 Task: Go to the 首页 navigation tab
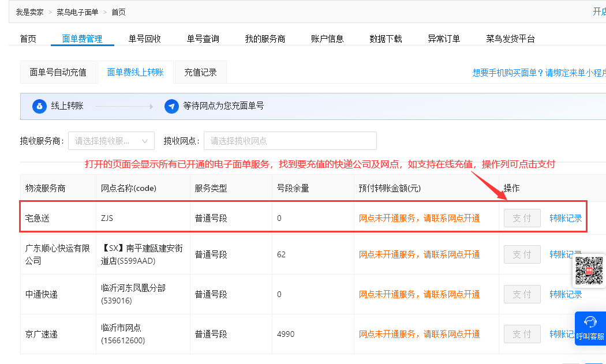click(28, 39)
